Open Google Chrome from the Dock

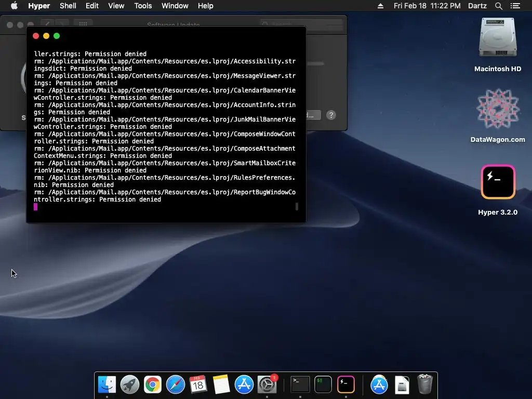pos(152,385)
